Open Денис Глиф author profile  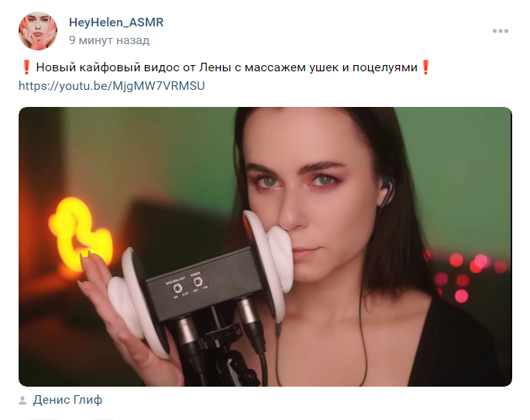tap(67, 400)
